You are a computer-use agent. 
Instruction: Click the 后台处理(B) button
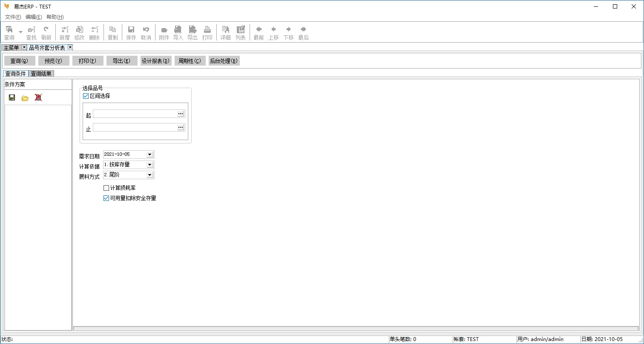point(224,61)
